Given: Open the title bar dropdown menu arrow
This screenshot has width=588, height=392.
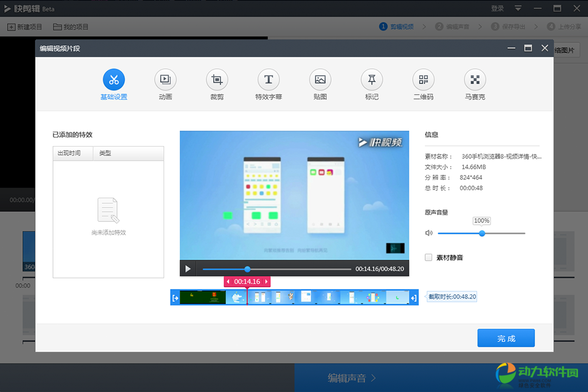Looking at the screenshot, I should click(x=518, y=8).
